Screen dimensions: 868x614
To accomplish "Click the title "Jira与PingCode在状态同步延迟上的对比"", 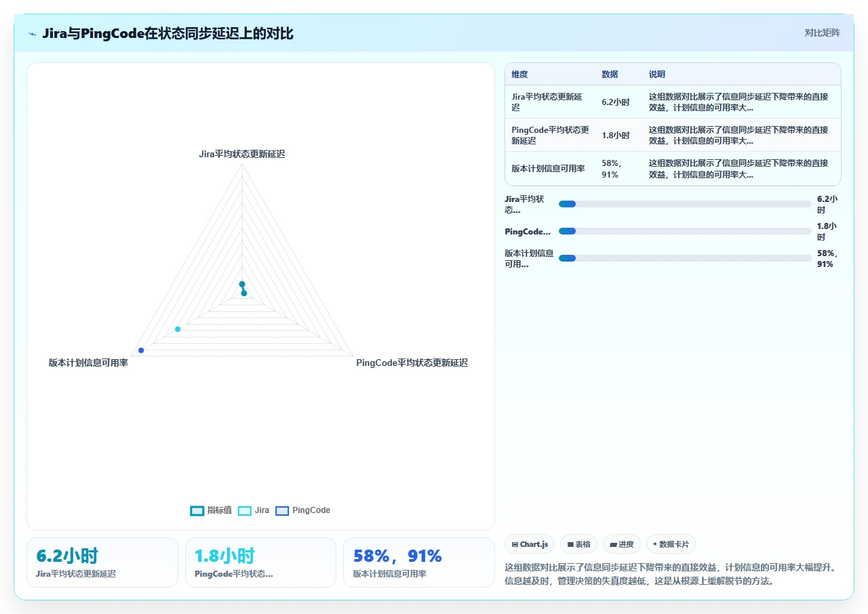I will click(x=167, y=33).
